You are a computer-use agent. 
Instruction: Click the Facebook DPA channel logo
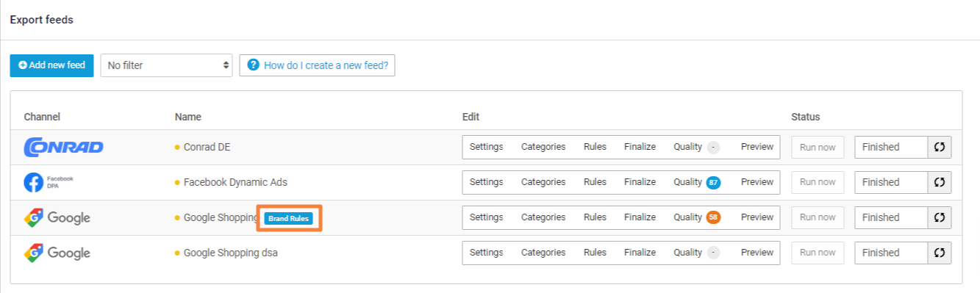tap(49, 182)
